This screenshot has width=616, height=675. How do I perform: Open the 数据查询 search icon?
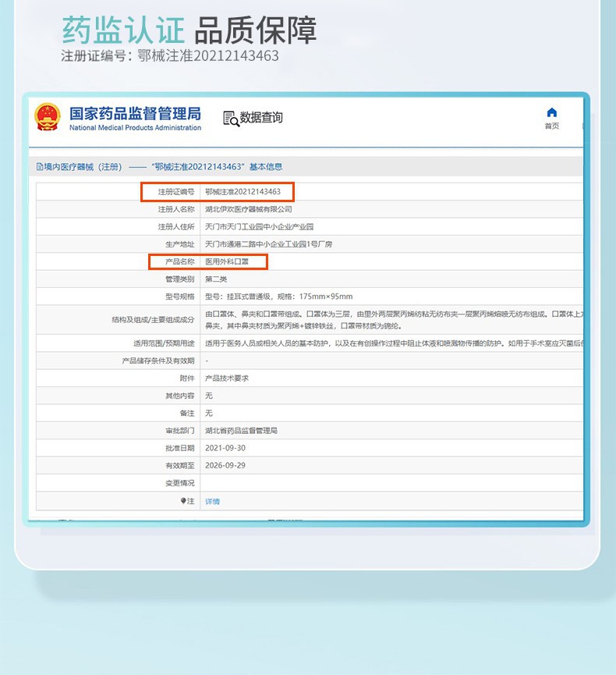point(231,119)
